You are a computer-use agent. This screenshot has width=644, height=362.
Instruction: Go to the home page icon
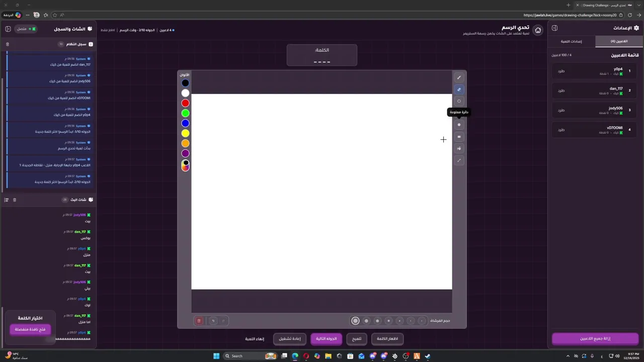point(538,30)
